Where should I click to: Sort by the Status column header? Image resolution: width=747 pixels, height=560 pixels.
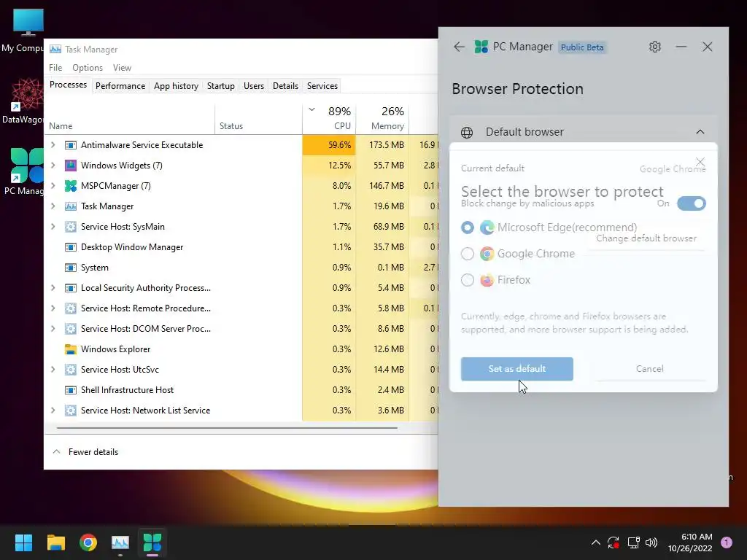258,119
